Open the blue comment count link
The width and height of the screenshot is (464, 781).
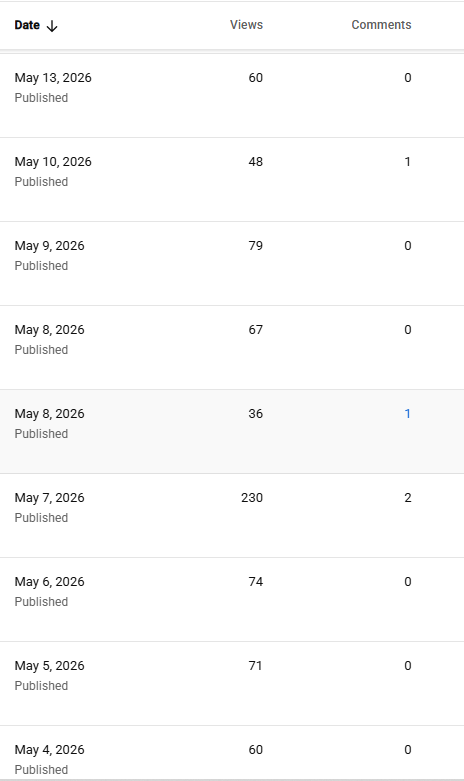coord(408,414)
